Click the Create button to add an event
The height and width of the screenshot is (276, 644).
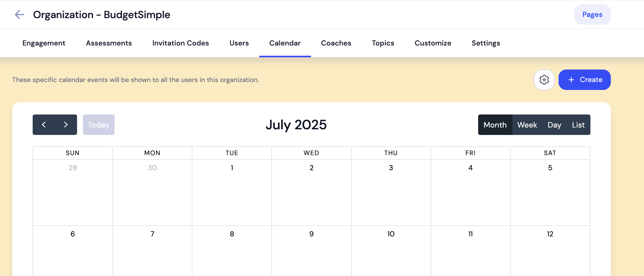coord(585,79)
